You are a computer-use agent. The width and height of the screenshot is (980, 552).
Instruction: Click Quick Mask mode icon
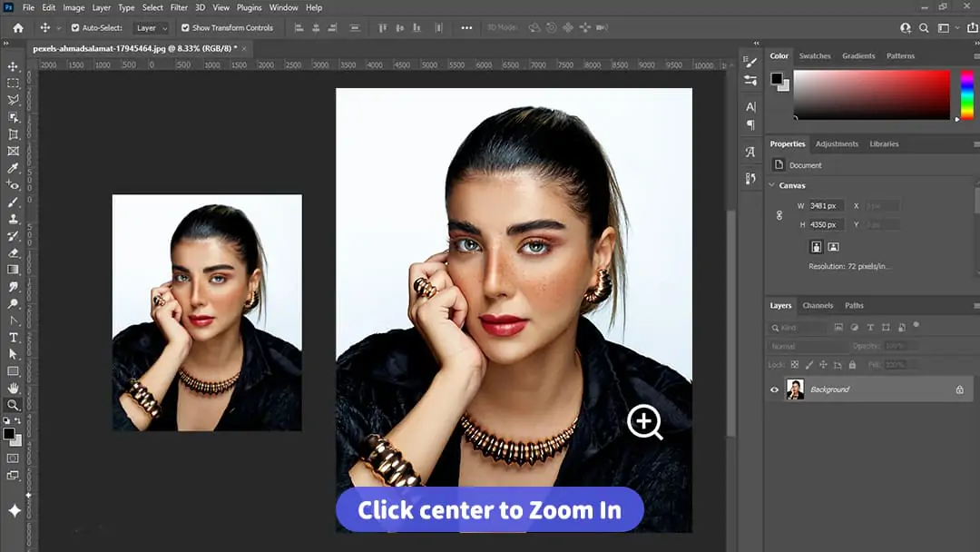pyautogui.click(x=13, y=458)
